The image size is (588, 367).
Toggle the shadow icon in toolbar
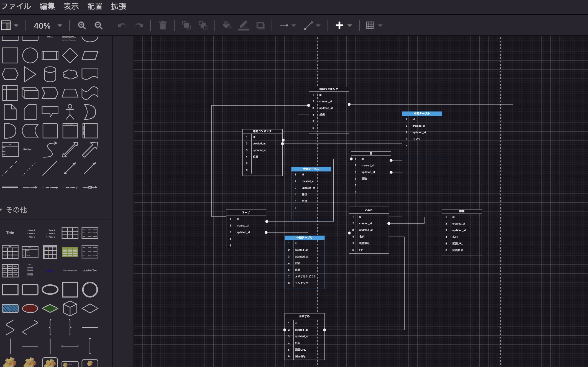pos(260,26)
